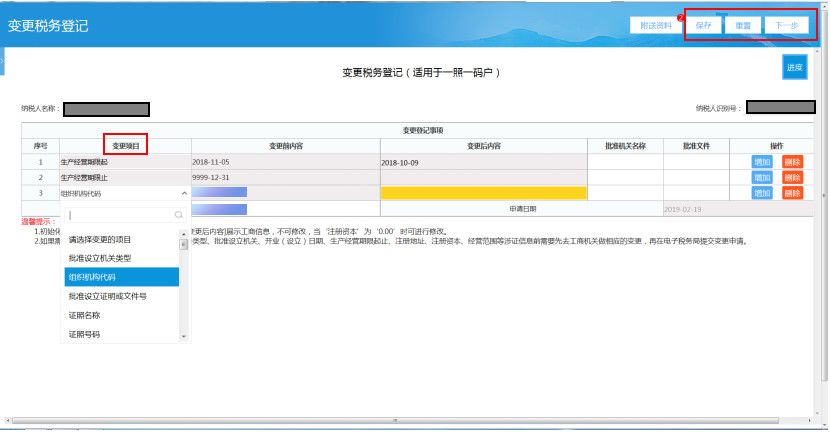Click the dropdown search text box
The height and width of the screenshot is (433, 830).
118,214
